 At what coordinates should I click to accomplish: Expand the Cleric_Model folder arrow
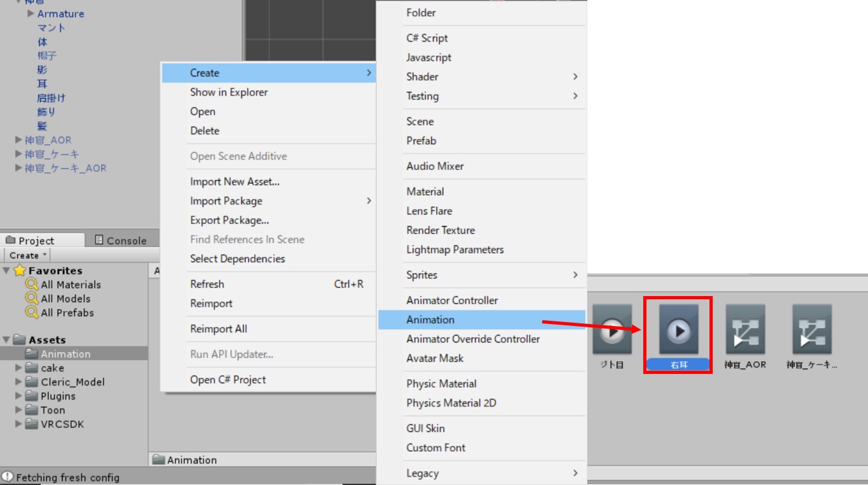(18, 382)
